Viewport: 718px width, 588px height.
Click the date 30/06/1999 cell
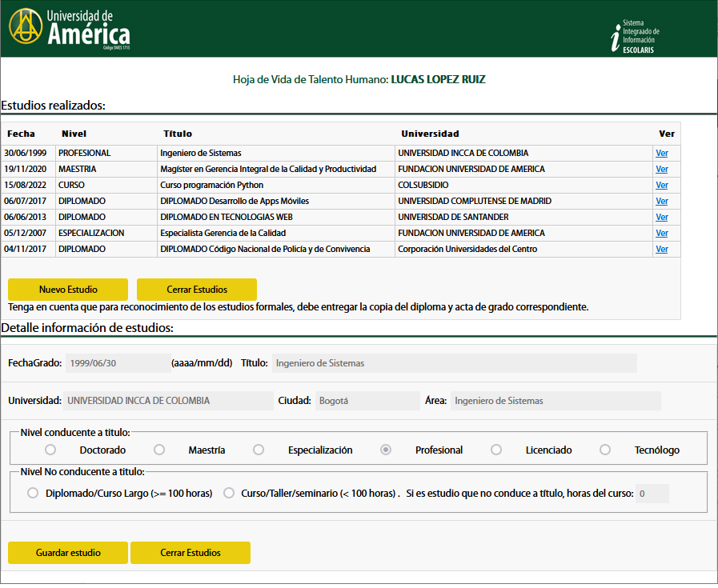(28, 153)
